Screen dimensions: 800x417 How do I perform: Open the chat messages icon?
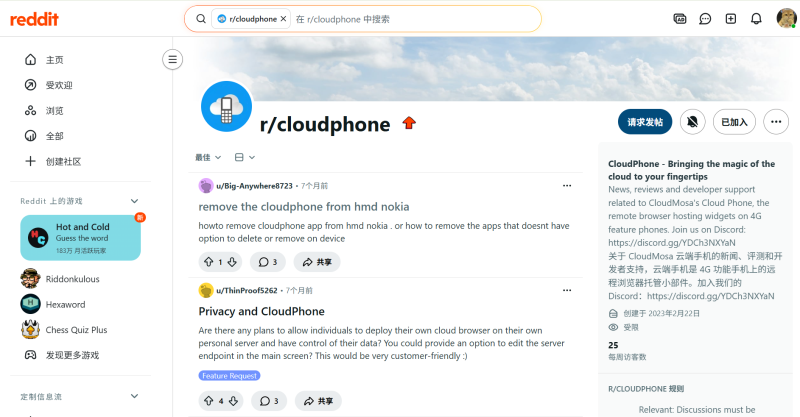click(705, 19)
